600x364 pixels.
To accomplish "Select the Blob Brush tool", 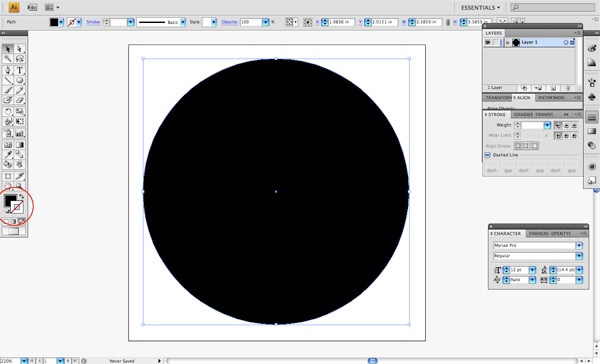I will coord(8,100).
